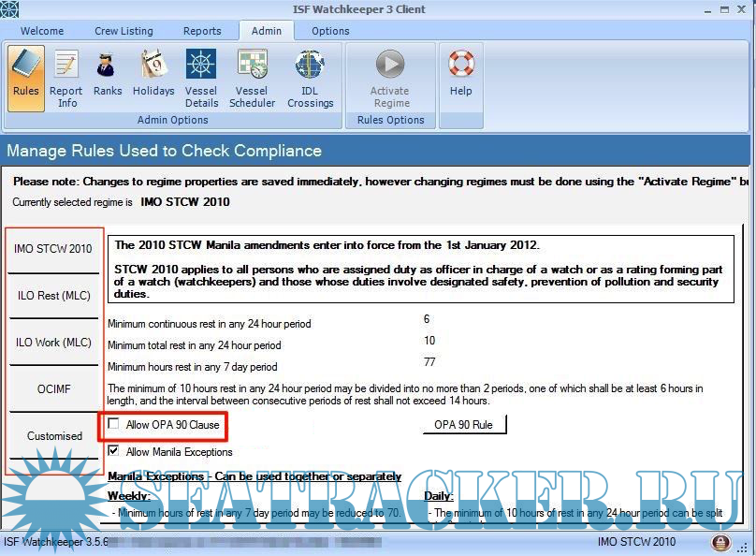Open the Vessel Scheduler icon
Image resolution: width=756 pixels, height=556 pixels.
click(x=253, y=77)
